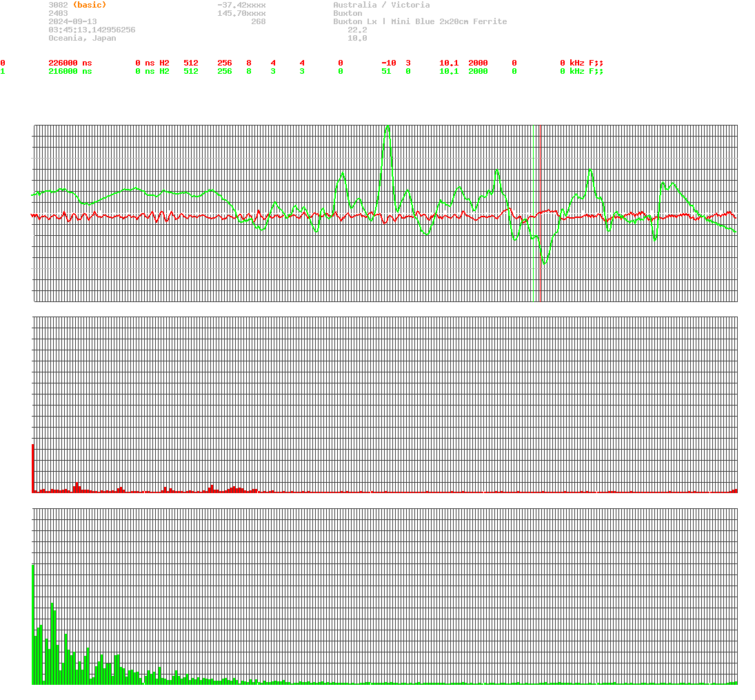Viewport: 755px width, 700px height.
Task: Click the 'Buxton Lx | Mini Blue 2x20cm Ferrite' text
Action: coord(420,21)
